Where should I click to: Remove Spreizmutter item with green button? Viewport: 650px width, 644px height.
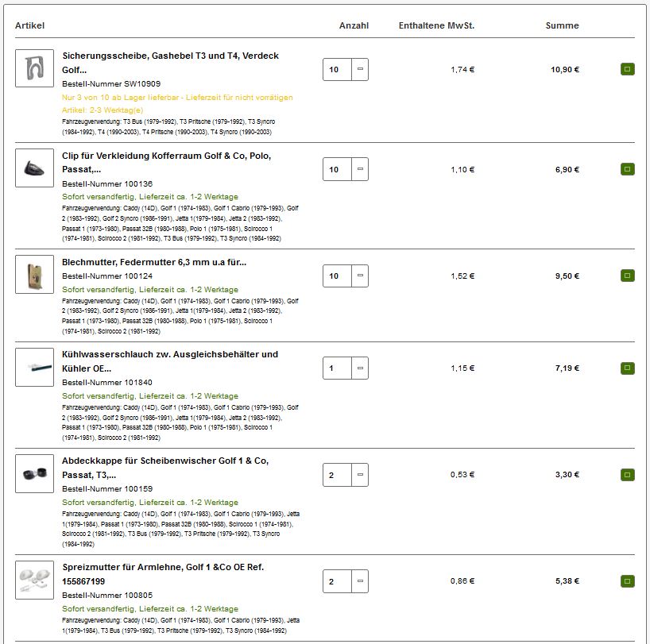click(627, 581)
